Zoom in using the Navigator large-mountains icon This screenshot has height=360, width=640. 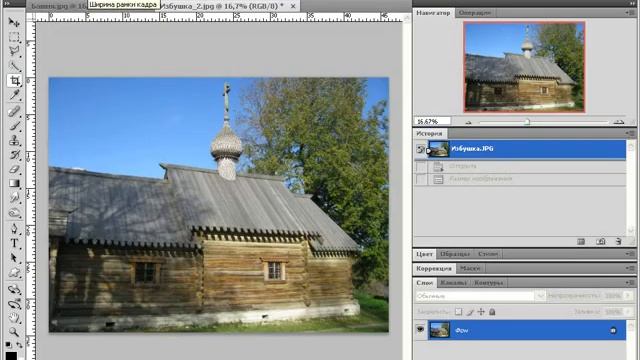point(619,122)
